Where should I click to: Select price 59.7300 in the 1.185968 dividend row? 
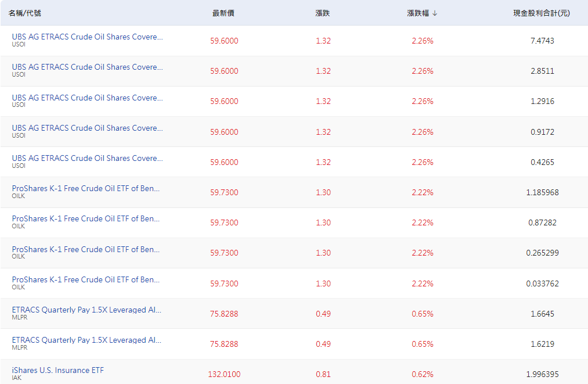[x=224, y=192]
